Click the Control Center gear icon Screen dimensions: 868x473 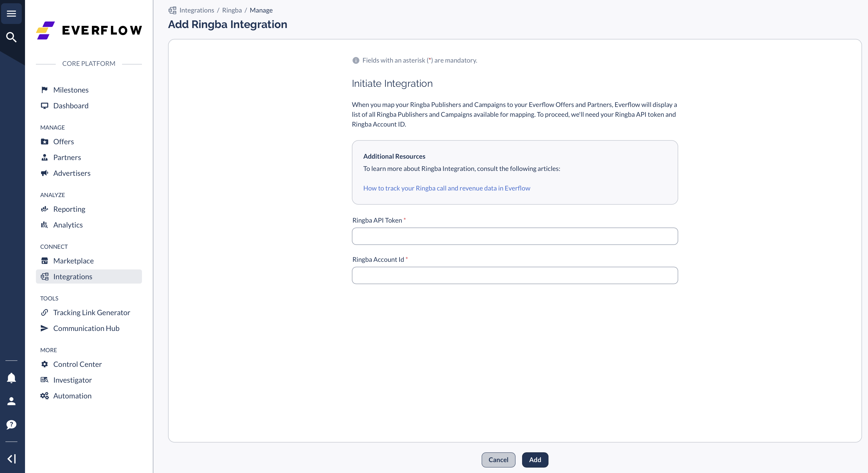click(45, 364)
